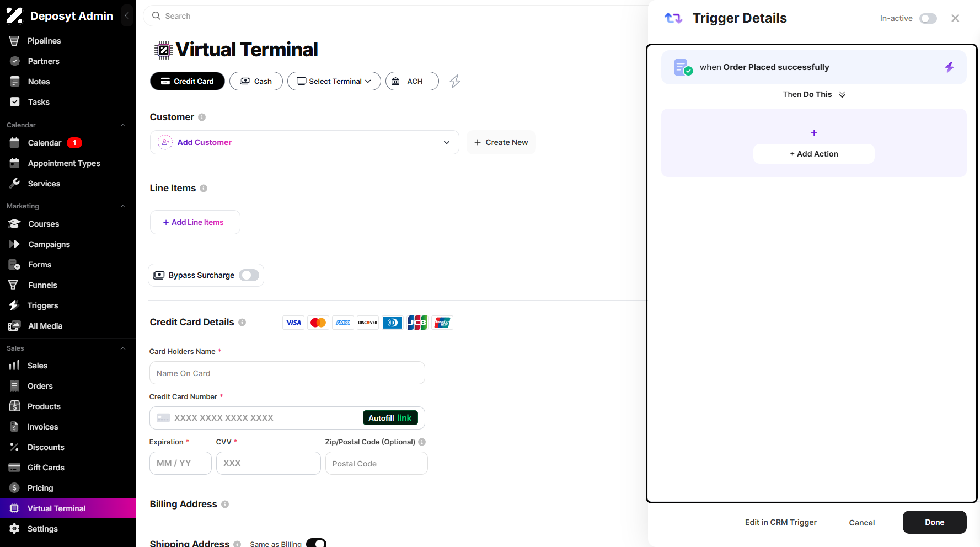This screenshot has height=547, width=980.
Task: Click the Billing Address info icon
Action: (225, 504)
